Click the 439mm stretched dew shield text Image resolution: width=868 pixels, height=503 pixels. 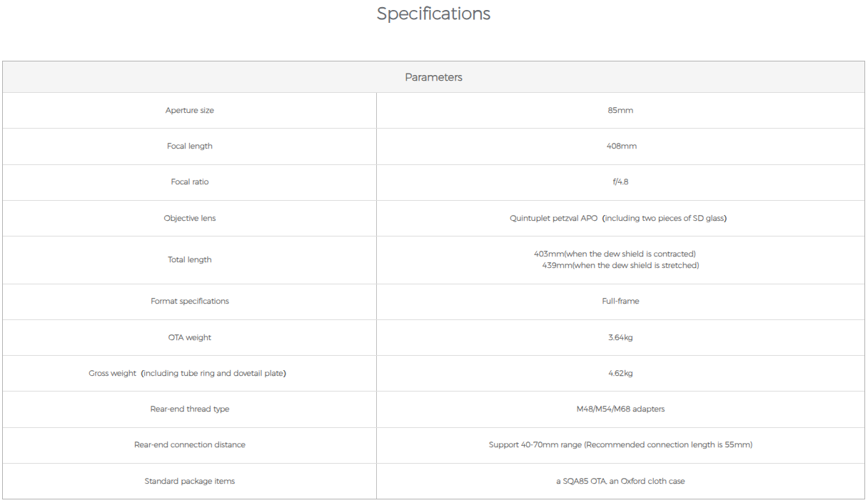click(620, 266)
